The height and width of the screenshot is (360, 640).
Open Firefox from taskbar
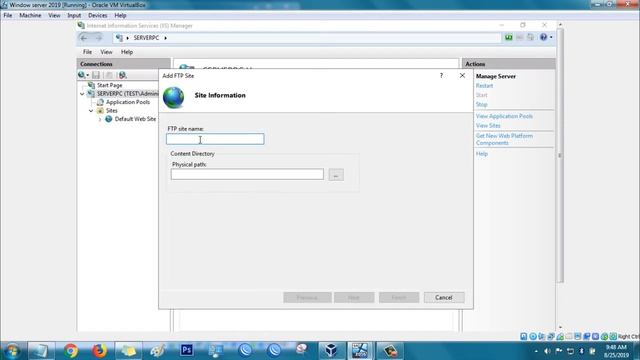coord(99,351)
